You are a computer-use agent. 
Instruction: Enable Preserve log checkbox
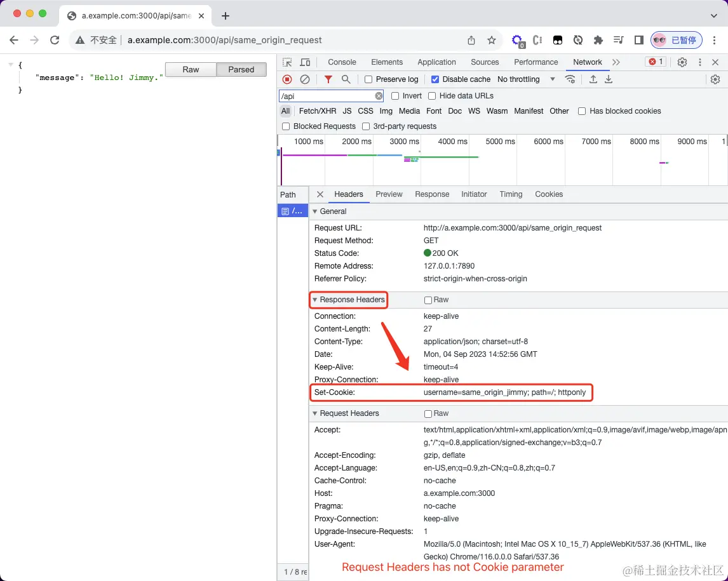[368, 79]
